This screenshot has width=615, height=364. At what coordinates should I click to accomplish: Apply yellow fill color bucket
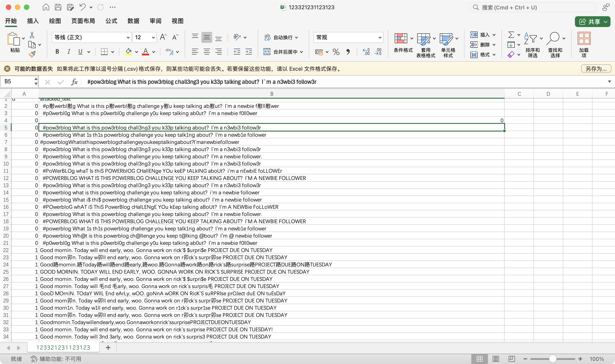(x=128, y=52)
